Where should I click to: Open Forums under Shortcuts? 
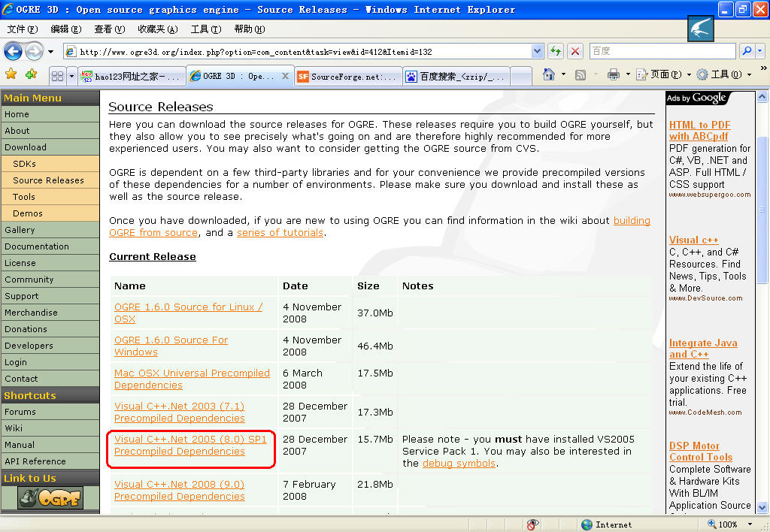tap(50, 412)
